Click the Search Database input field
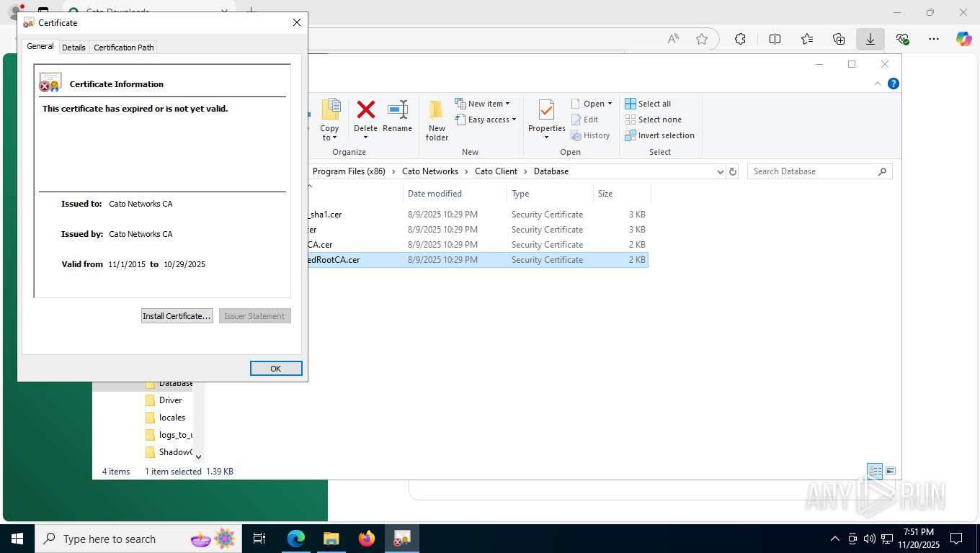Image resolution: width=980 pixels, height=553 pixels. (819, 171)
